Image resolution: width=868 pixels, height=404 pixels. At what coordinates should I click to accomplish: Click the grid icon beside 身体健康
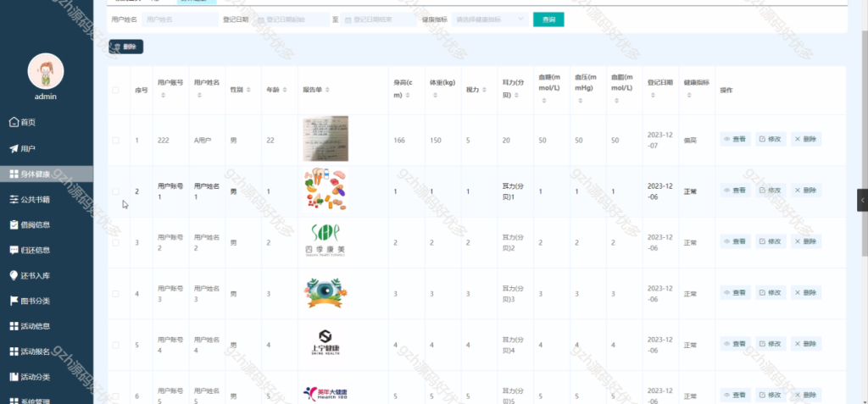[14, 174]
